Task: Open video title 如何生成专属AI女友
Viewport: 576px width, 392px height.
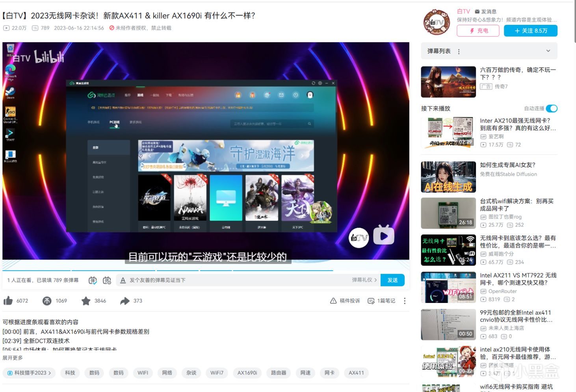Action: click(x=507, y=165)
